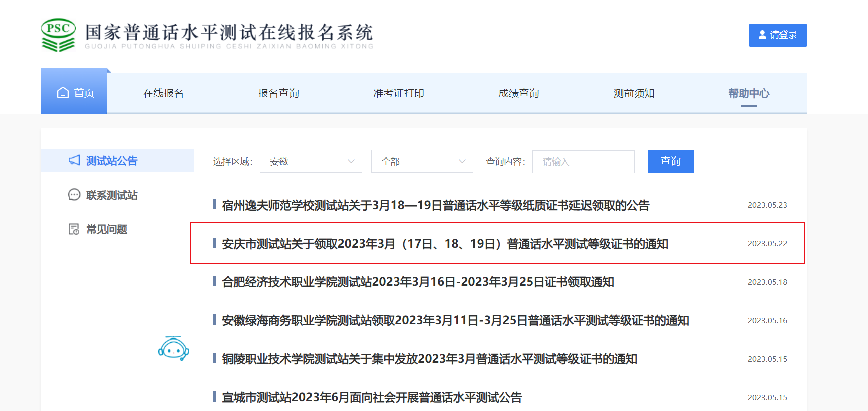Open 宣城市测试站 June test announcement

(x=372, y=397)
